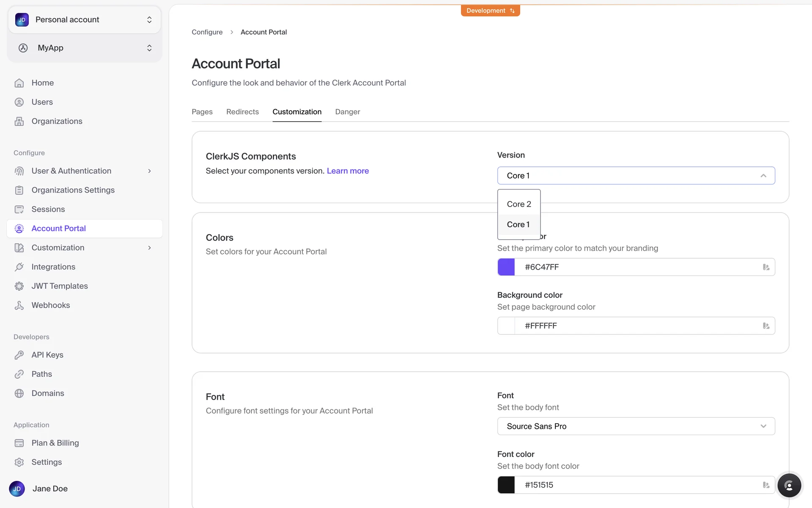The image size is (812, 508).
Task: Open the Source Sans Pro font dropdown
Action: coord(636,426)
